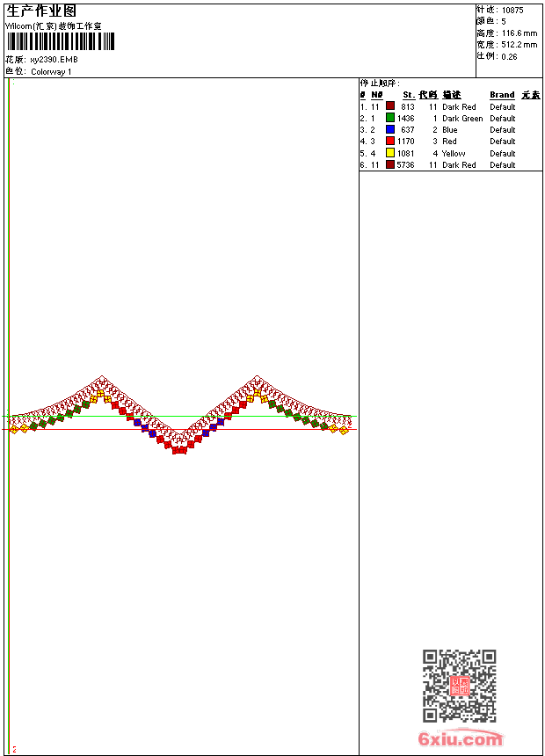Select stitch count 1170 in the table
The image size is (545, 756).
coord(405,142)
